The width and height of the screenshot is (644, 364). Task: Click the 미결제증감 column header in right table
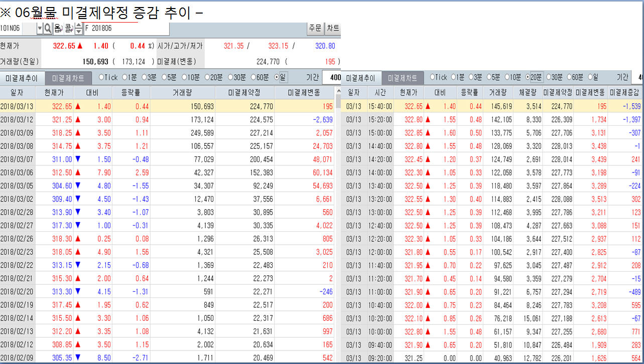pyautogui.click(x=624, y=93)
